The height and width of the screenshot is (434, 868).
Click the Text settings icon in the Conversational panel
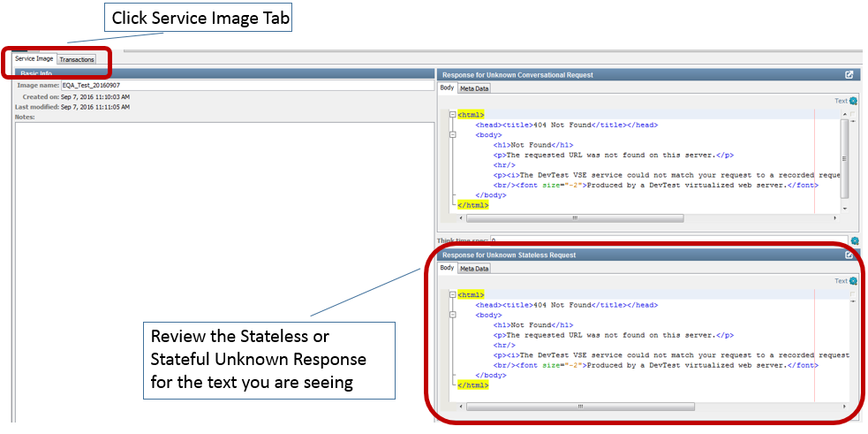click(x=853, y=102)
